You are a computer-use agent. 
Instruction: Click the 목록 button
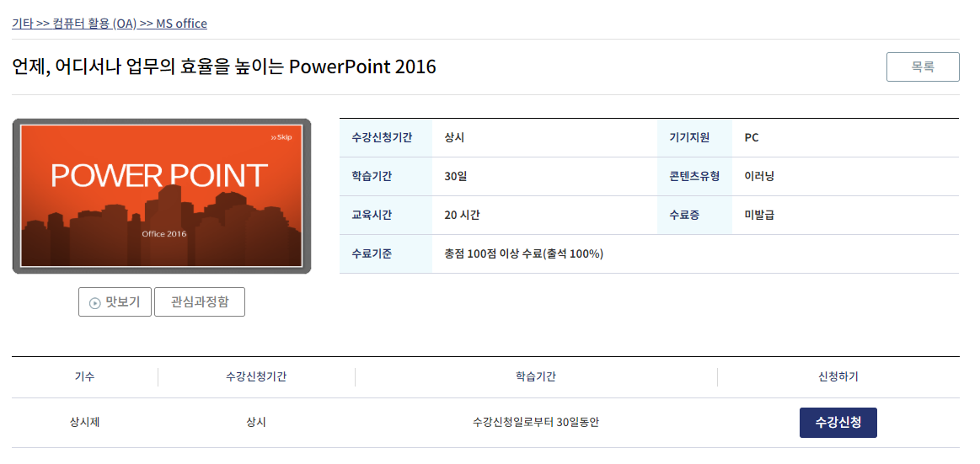(x=923, y=67)
